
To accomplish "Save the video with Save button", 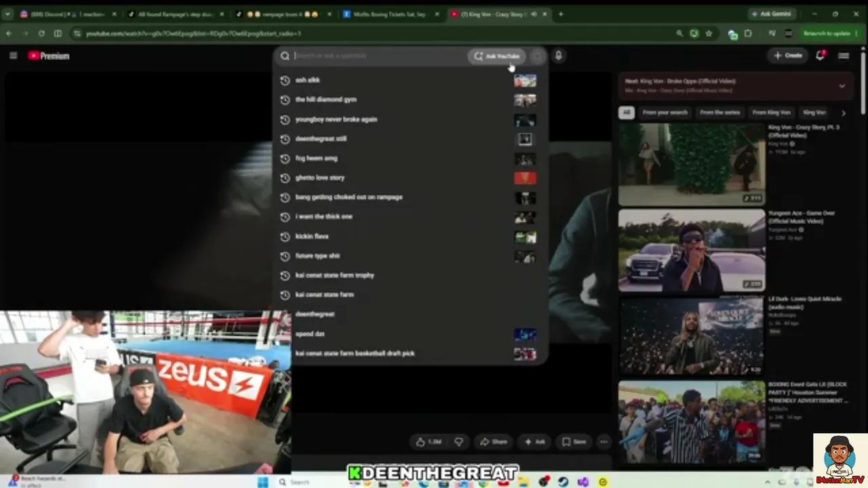I will coord(574,442).
